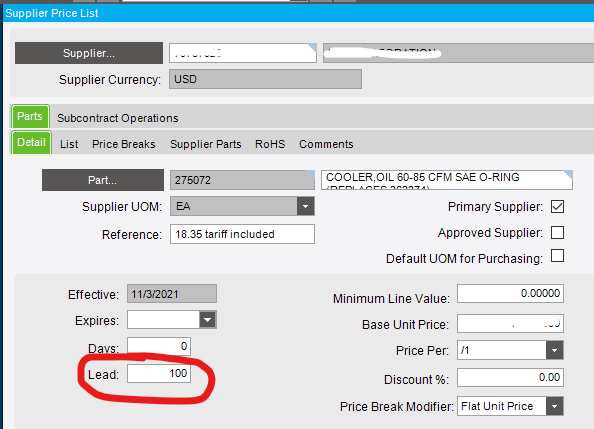Expand the Supplier UOM dropdown
This screenshot has width=594, height=429.
tap(305, 207)
